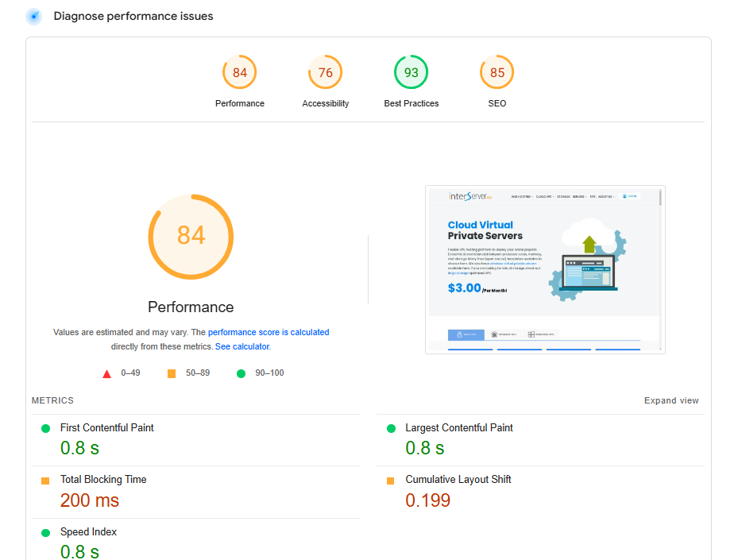Image resolution: width=738 pixels, height=560 pixels.
Task: Click the Speed Index metric label
Action: pyautogui.click(x=88, y=531)
